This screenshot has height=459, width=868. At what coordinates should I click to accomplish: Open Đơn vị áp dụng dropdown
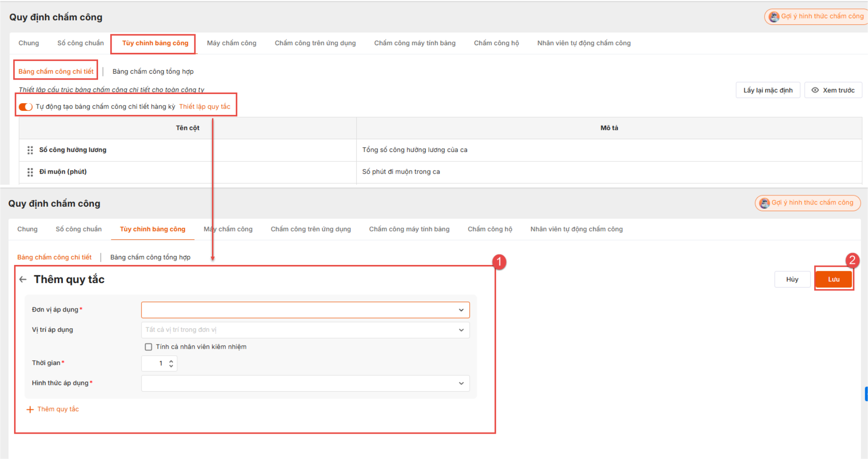(x=305, y=310)
